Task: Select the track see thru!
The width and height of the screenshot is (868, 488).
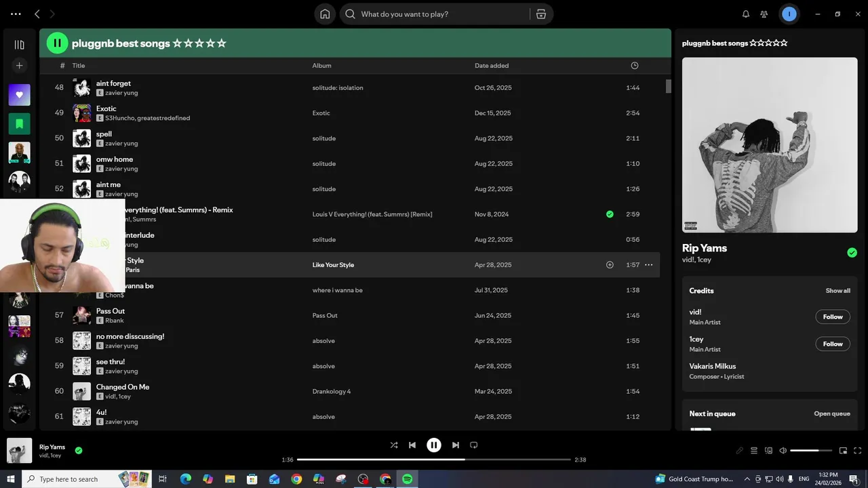Action: pos(111,362)
